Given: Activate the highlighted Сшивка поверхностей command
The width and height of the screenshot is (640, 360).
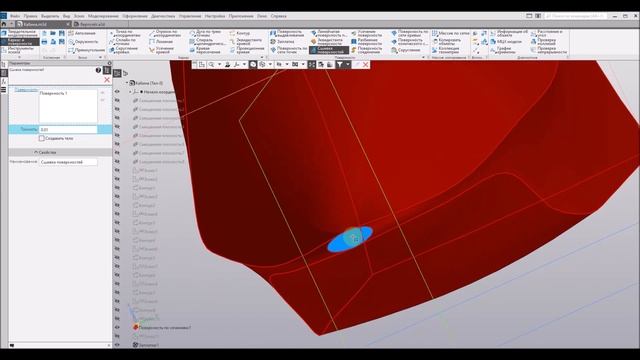Looking at the screenshot, I should point(329,50).
